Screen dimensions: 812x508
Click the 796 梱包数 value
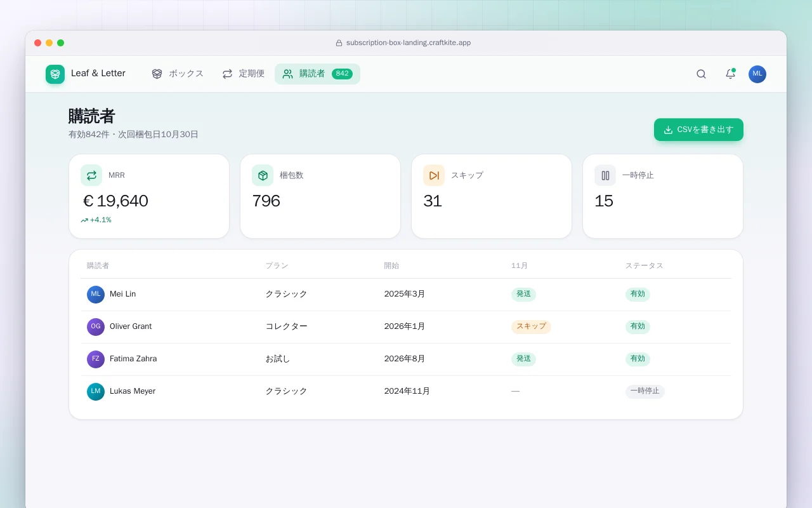pos(266,201)
